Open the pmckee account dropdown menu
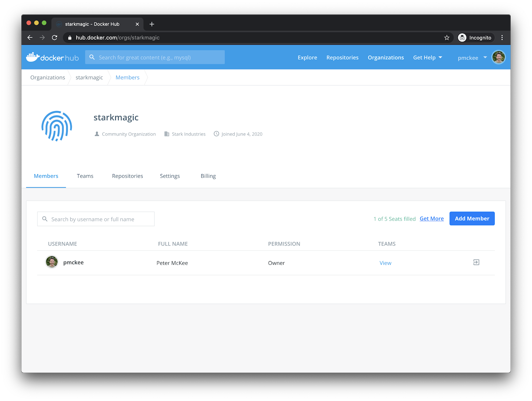The image size is (532, 401). [472, 58]
